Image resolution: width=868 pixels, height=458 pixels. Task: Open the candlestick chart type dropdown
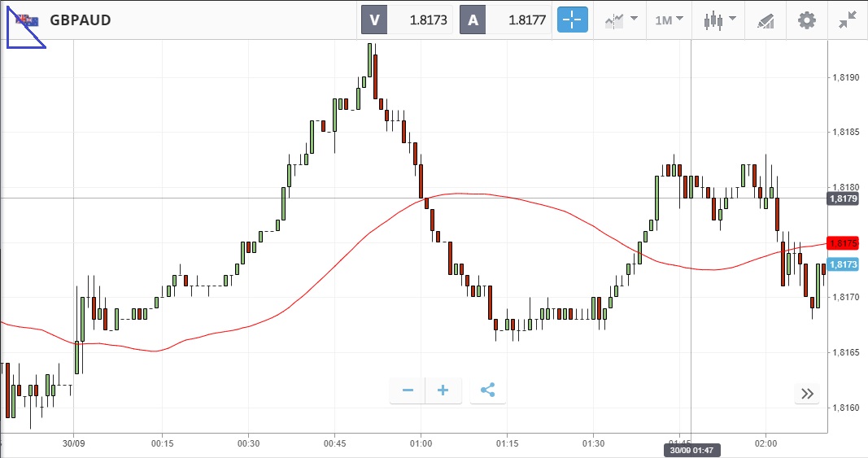[720, 20]
